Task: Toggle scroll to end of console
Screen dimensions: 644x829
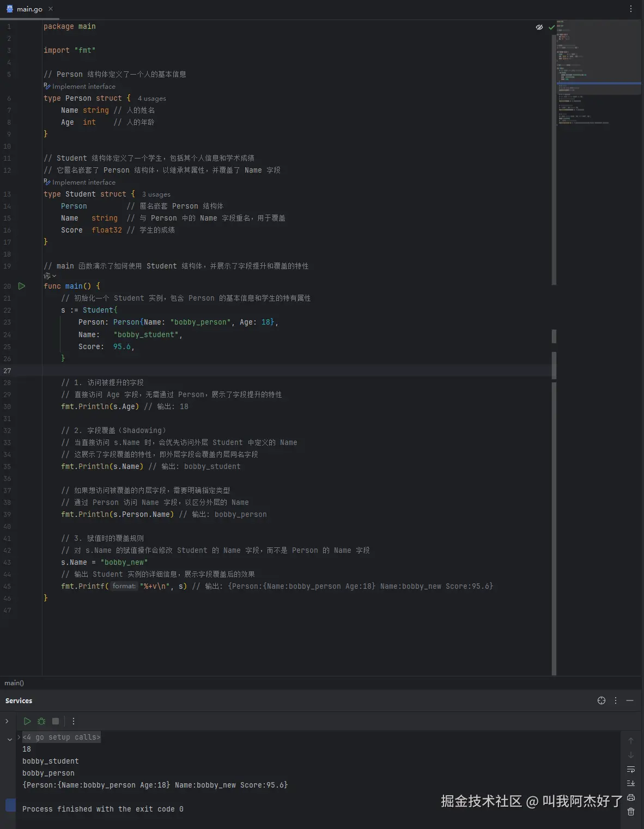Action: 631,783
